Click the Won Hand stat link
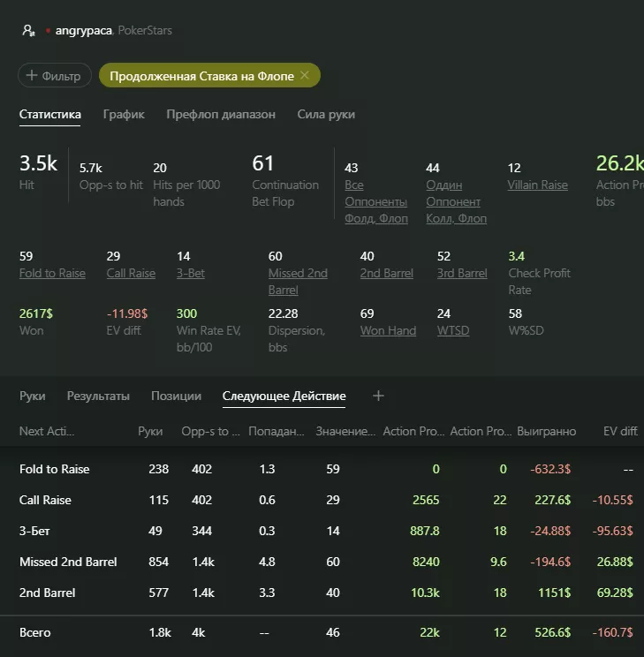The image size is (644, 657). 388,330
